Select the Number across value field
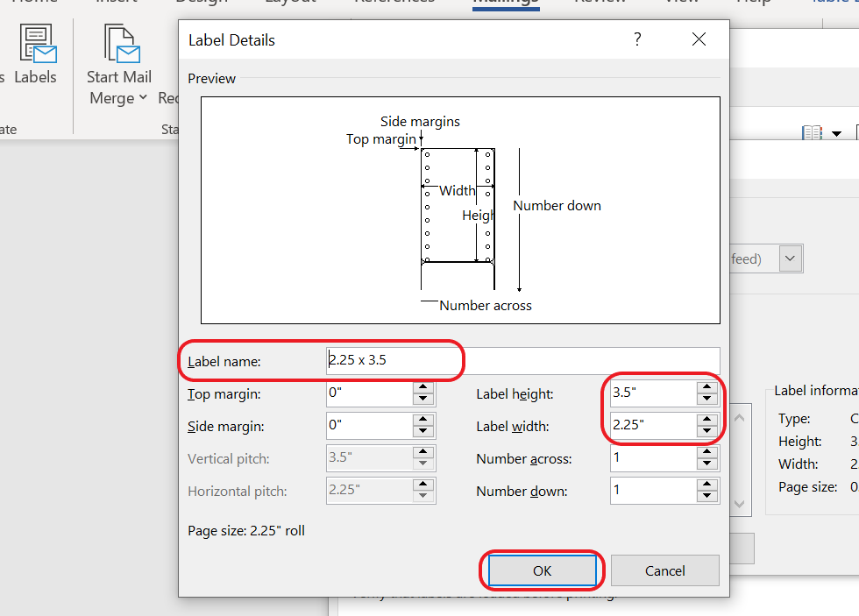 [x=651, y=458]
